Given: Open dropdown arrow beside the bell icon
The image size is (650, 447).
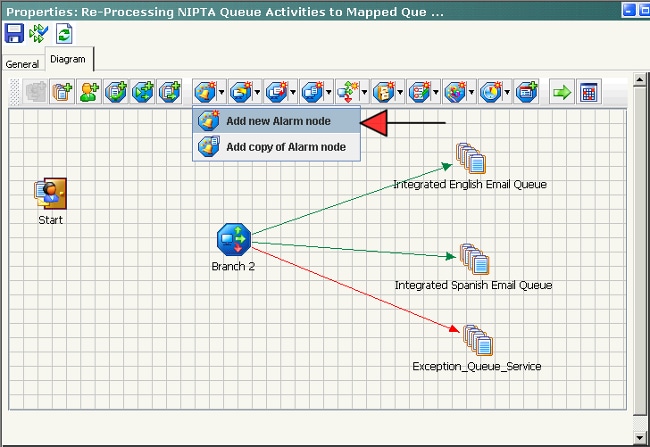Looking at the screenshot, I should [x=222, y=92].
